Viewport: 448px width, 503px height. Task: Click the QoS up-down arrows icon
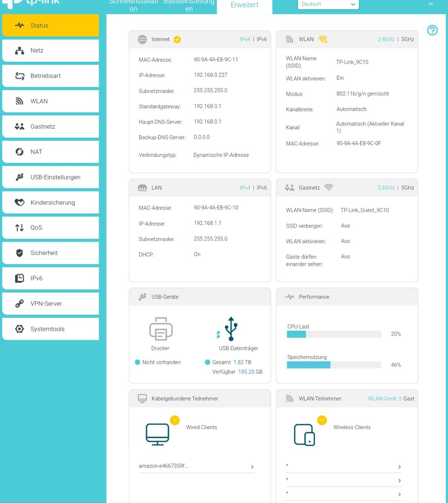[19, 228]
